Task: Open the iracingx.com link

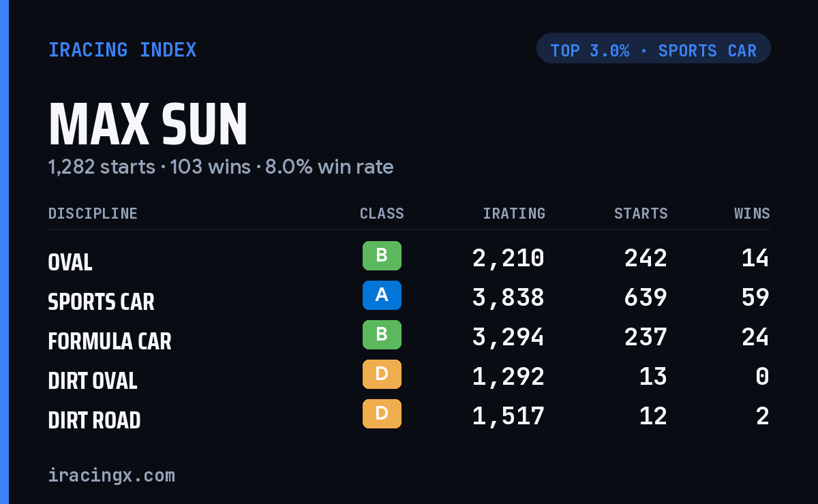Action: (x=111, y=475)
